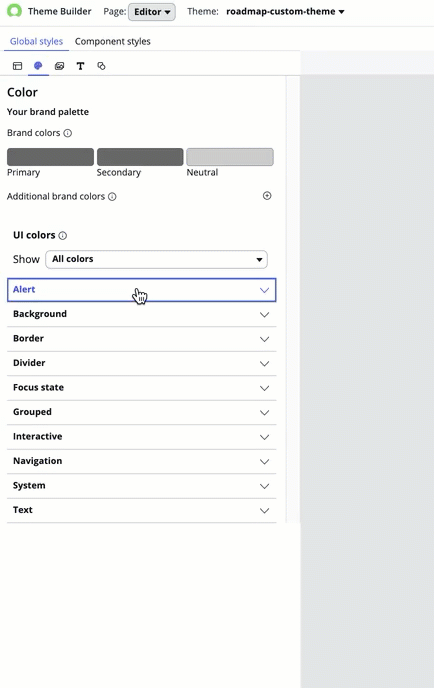Open the images icon tab

click(59, 66)
